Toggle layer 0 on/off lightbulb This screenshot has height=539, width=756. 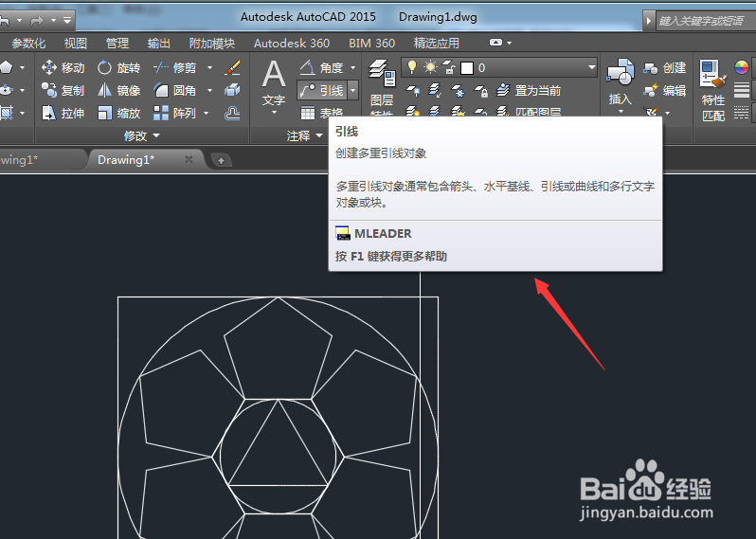412,67
